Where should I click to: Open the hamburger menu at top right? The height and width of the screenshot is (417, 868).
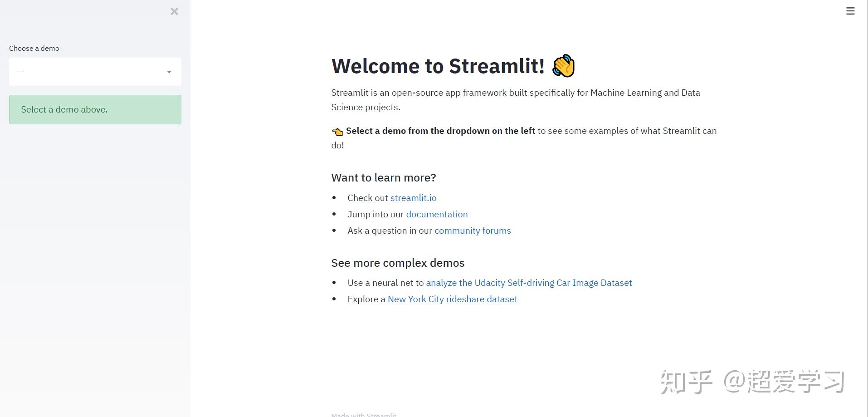tap(850, 11)
